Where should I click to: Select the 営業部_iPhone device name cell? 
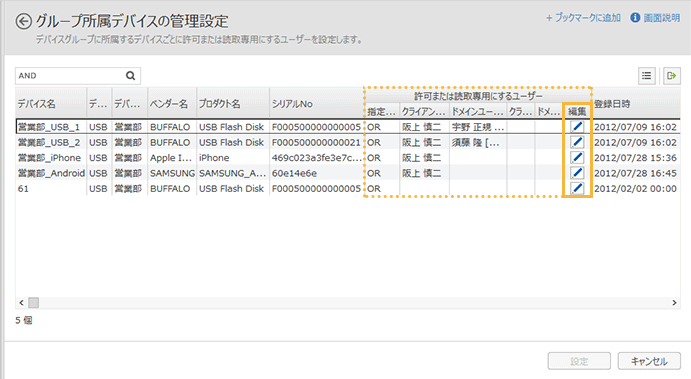(x=51, y=158)
